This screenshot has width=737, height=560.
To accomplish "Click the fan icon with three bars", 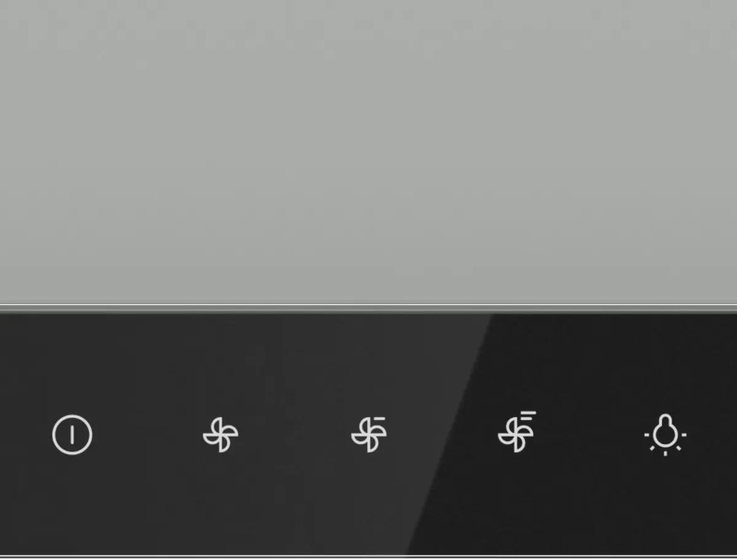I will pyautogui.click(x=517, y=432).
